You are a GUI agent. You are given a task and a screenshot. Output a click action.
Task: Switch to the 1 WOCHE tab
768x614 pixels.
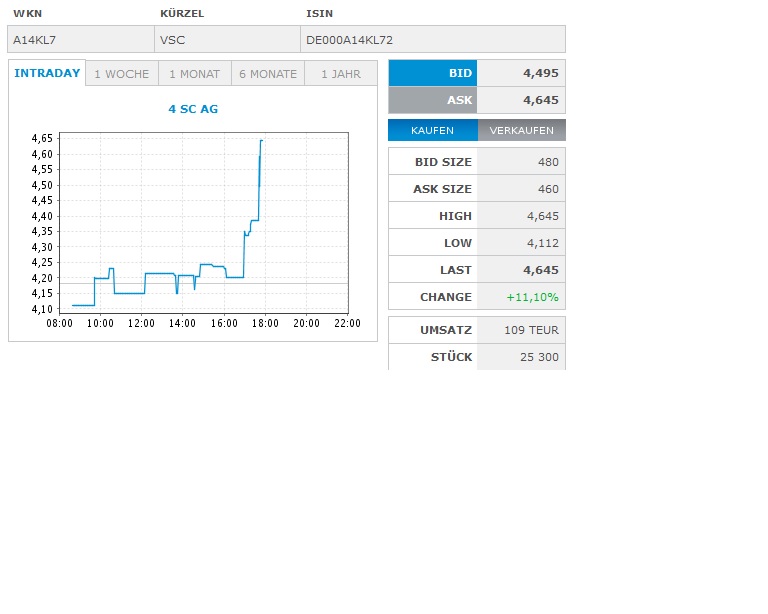121,74
